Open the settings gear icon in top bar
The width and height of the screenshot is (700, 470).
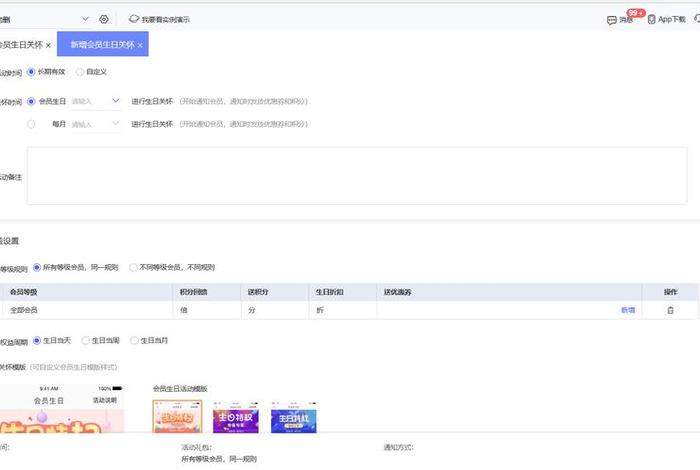[x=104, y=19]
